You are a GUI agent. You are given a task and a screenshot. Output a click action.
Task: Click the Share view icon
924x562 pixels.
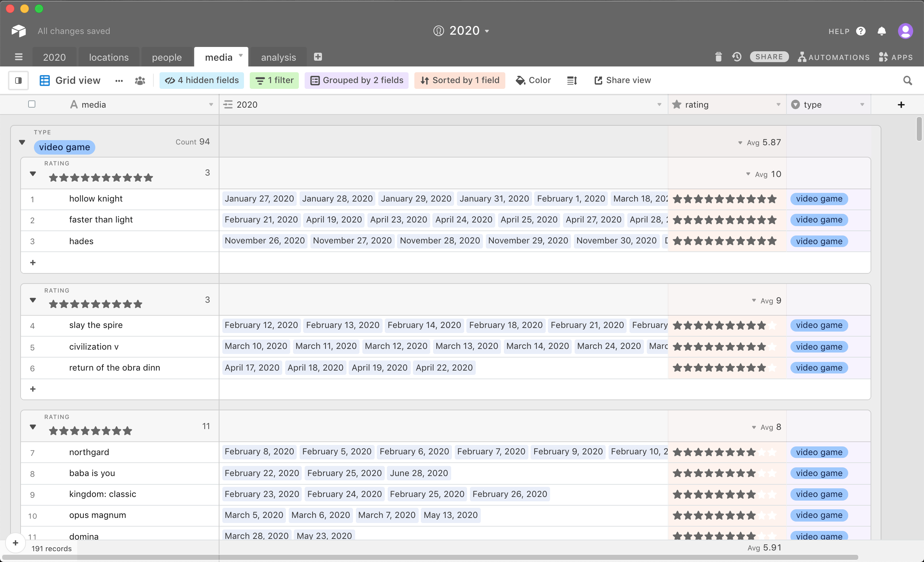pyautogui.click(x=597, y=80)
